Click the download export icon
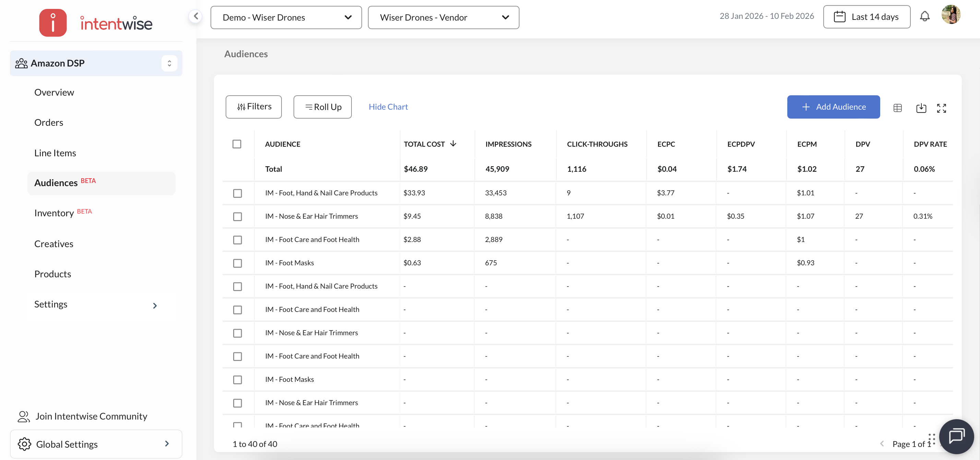Viewport: 980px width, 460px height. 921,108
